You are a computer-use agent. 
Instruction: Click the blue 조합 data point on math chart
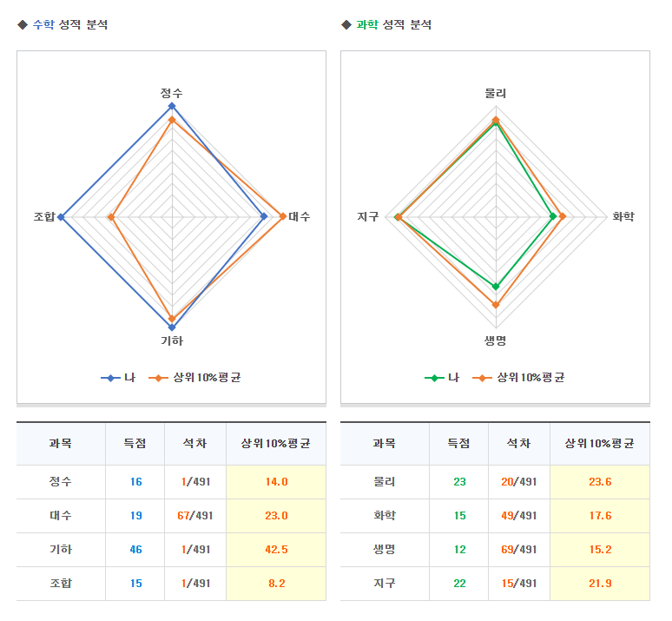(x=61, y=216)
